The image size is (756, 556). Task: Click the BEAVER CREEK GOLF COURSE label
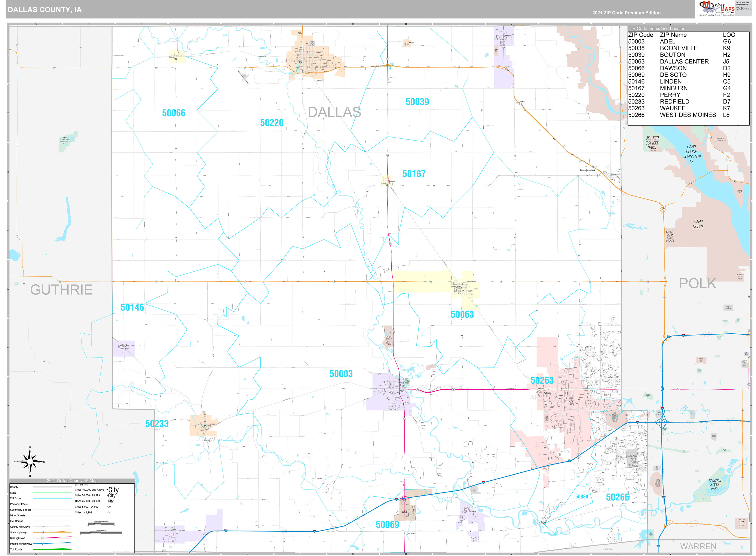click(x=670, y=236)
